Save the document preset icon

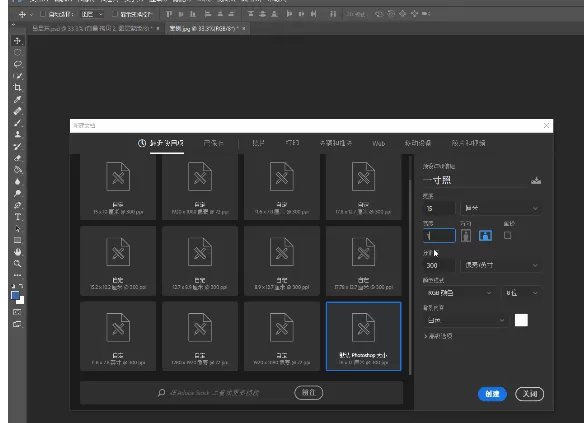[536, 181]
